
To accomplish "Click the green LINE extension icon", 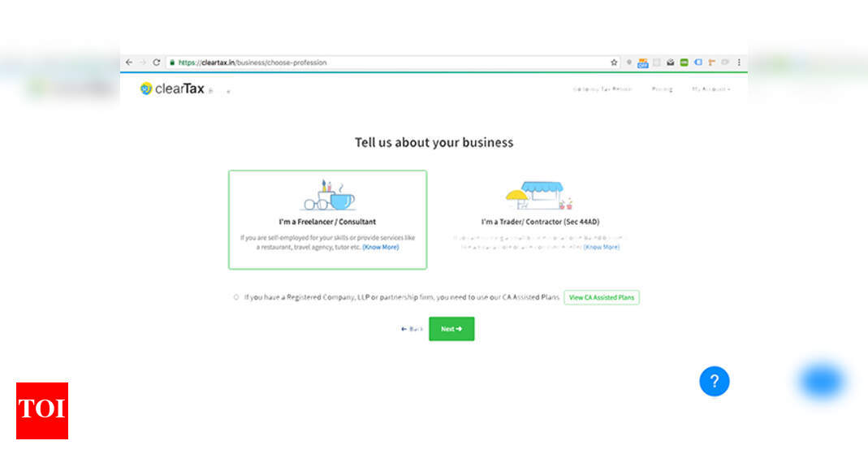I will tap(684, 63).
